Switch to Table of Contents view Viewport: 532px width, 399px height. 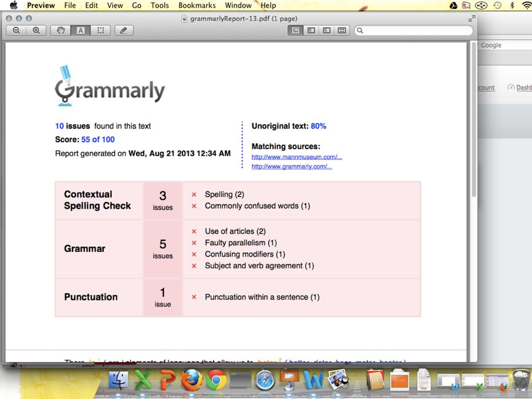coord(327,30)
